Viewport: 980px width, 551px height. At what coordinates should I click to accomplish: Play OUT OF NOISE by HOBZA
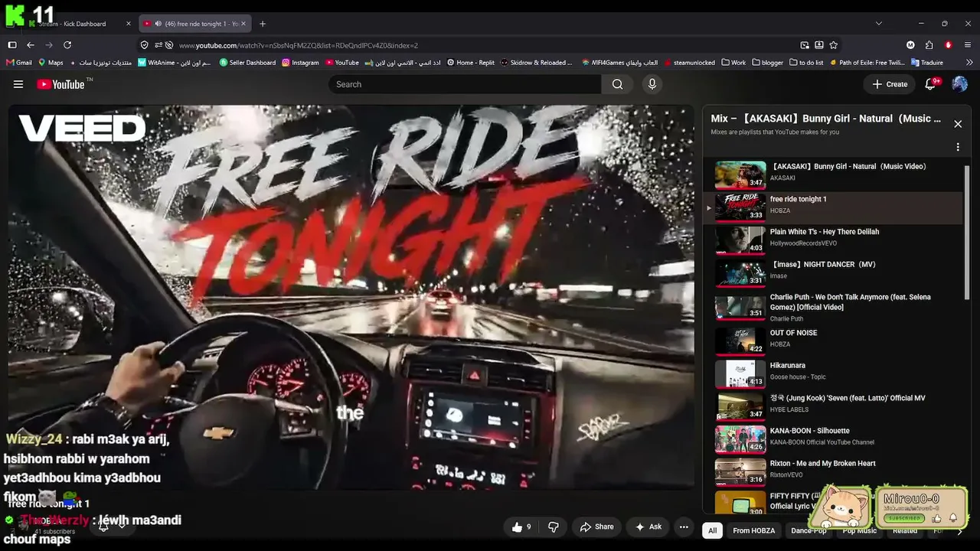835,341
